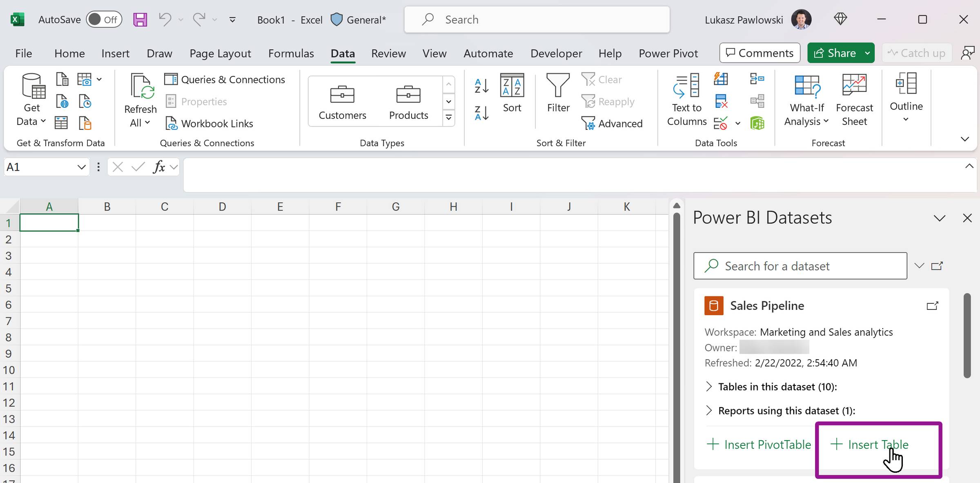Open What-If Analysis menu
The width and height of the screenshot is (980, 483).
click(x=806, y=100)
